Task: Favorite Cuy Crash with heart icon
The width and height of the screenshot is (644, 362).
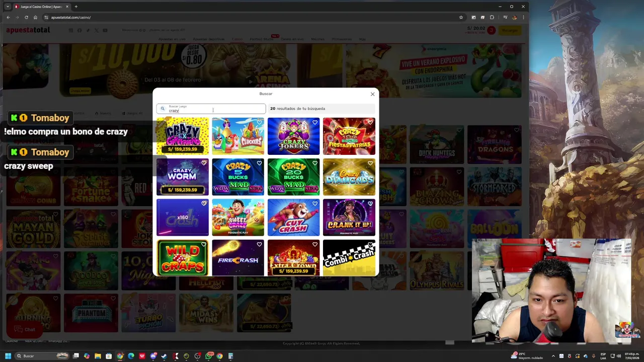Action: coord(314,204)
